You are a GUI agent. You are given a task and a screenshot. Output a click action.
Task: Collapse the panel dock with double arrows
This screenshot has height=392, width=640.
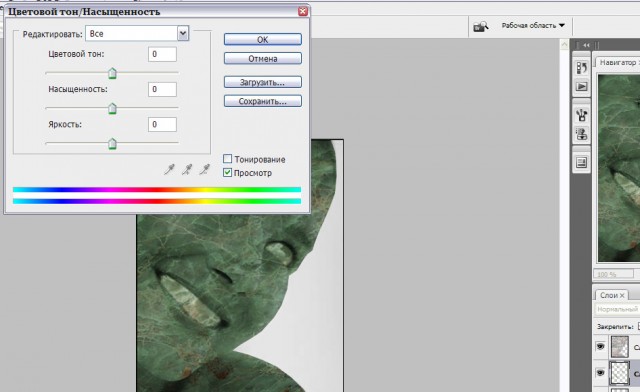click(587, 45)
